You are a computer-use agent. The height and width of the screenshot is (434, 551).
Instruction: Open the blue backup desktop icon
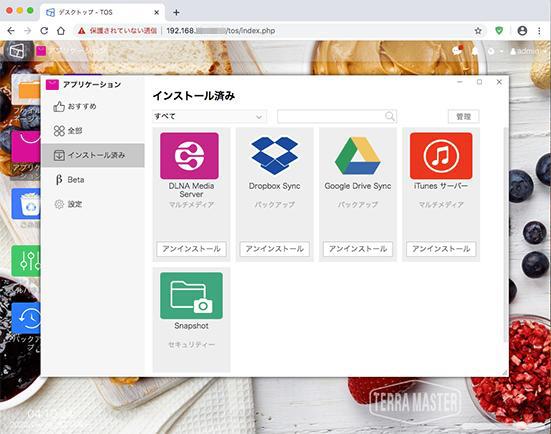[x=26, y=318]
